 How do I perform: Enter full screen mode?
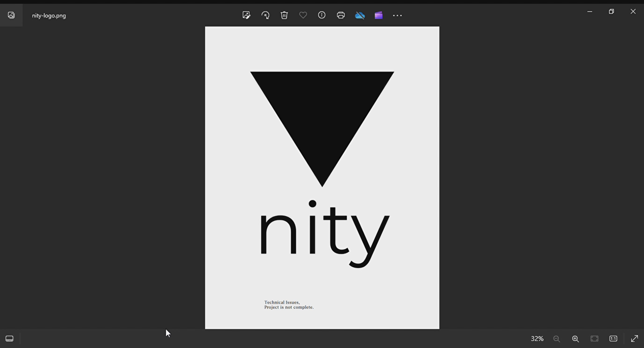coord(635,339)
